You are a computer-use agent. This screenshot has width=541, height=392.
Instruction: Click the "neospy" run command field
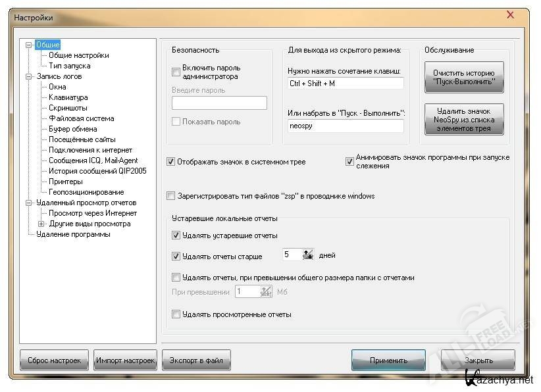click(x=345, y=125)
